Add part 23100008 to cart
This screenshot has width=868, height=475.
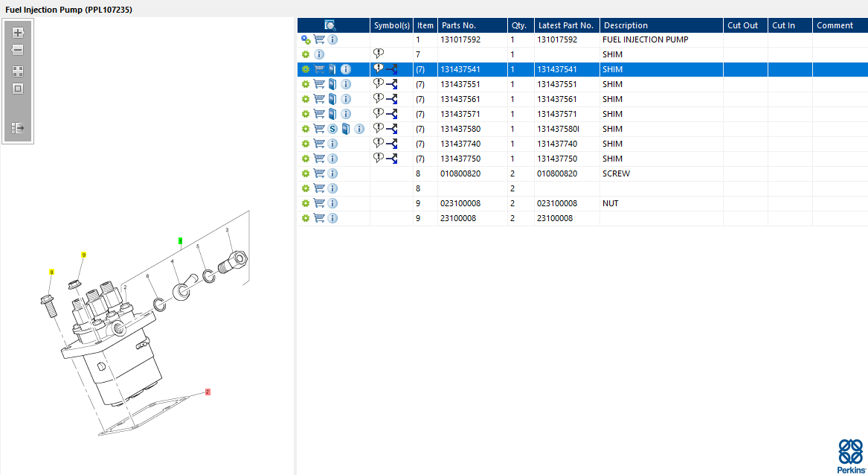(x=319, y=218)
